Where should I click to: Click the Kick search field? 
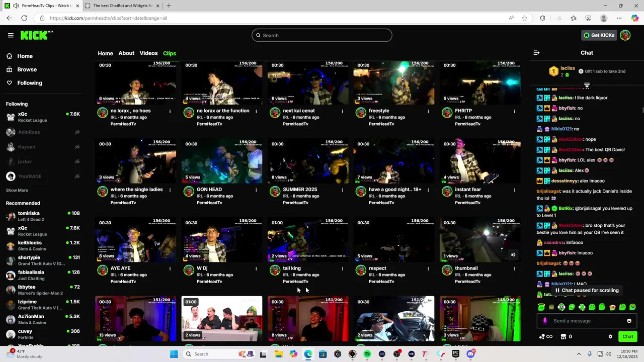pos(322,35)
